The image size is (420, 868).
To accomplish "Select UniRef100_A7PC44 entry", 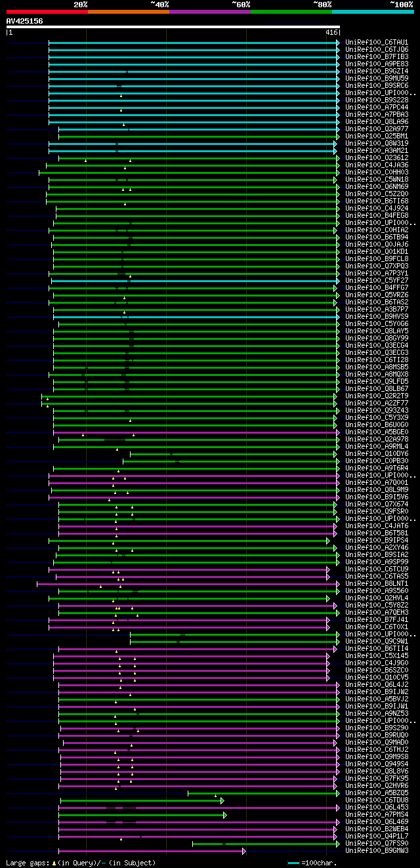I will [x=377, y=107].
